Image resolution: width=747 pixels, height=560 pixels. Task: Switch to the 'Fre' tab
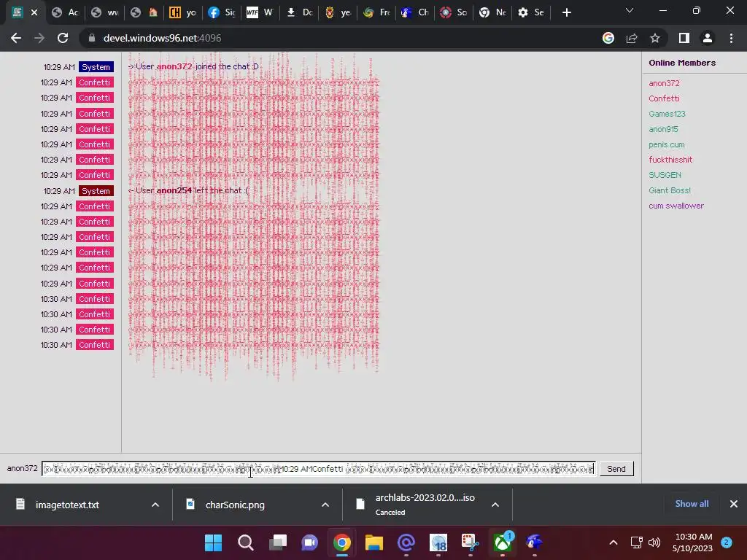click(x=377, y=12)
